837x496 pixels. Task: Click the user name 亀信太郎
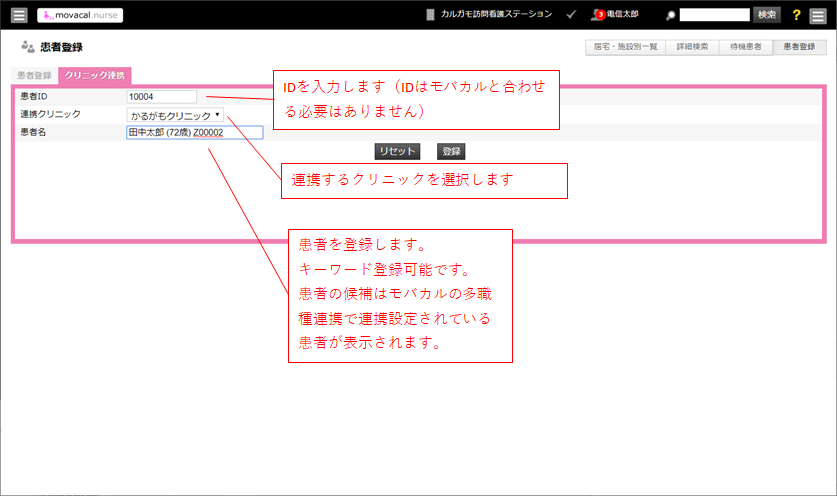pyautogui.click(x=622, y=14)
